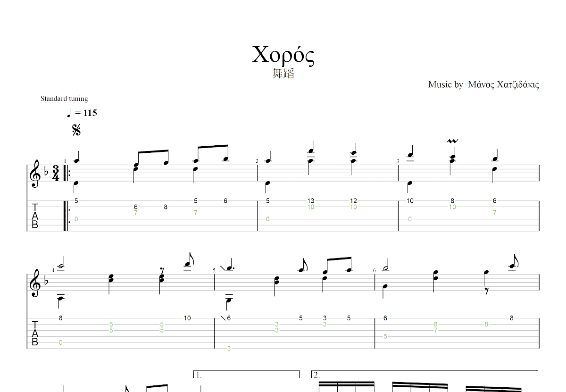Select the Chinese subtitle 舞蹈

pos(283,73)
